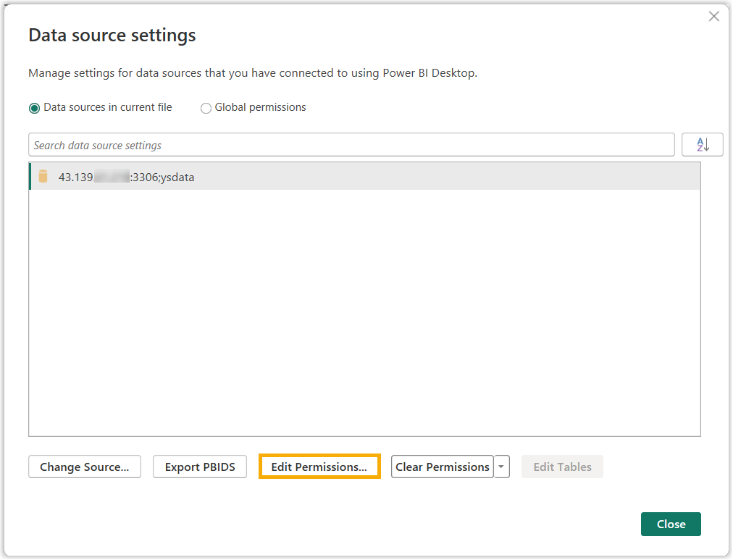Select the Global permissions radio button
Image resolution: width=733 pixels, height=560 pixels.
(206, 108)
